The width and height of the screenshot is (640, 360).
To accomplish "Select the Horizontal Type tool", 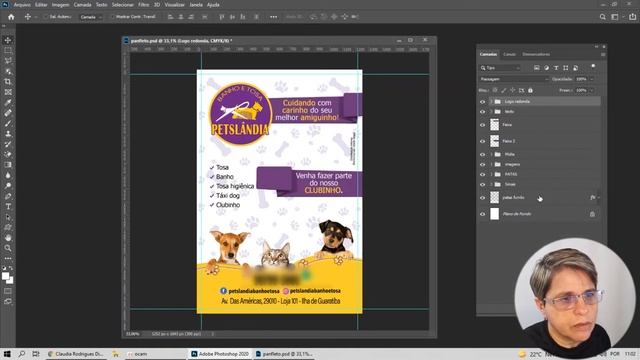I will coord(8,207).
